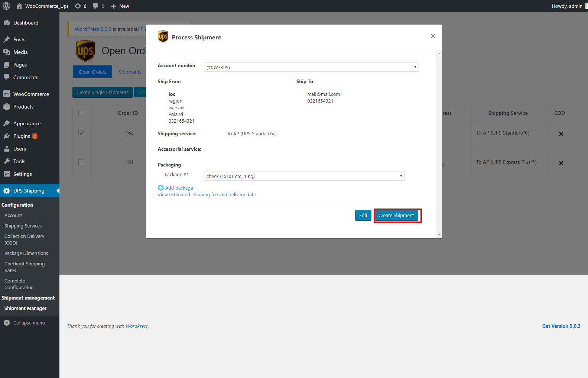Open Collect on Delivery (COD) menu item

pos(24,239)
